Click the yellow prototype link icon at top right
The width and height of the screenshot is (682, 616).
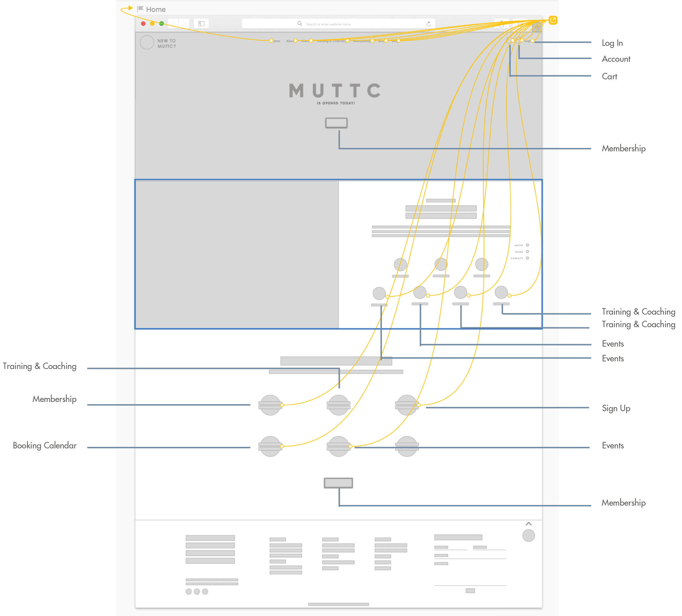553,20
